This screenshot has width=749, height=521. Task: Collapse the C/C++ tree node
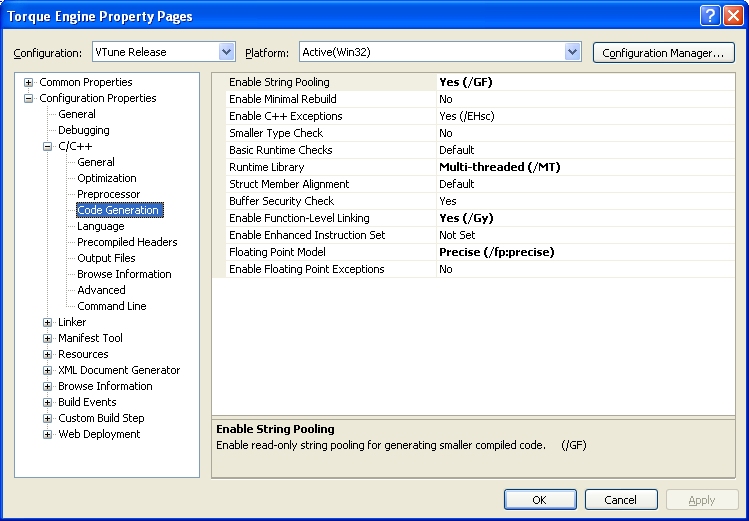pos(48,146)
